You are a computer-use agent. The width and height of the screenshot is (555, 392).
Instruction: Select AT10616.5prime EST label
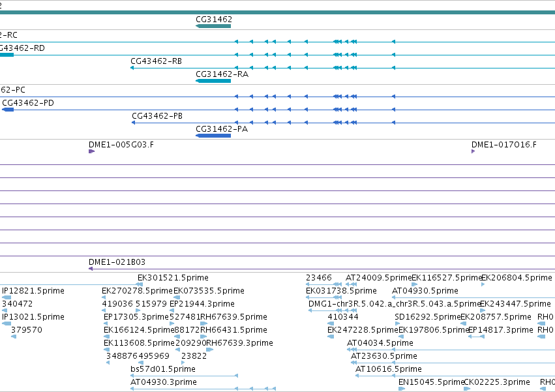(x=389, y=369)
